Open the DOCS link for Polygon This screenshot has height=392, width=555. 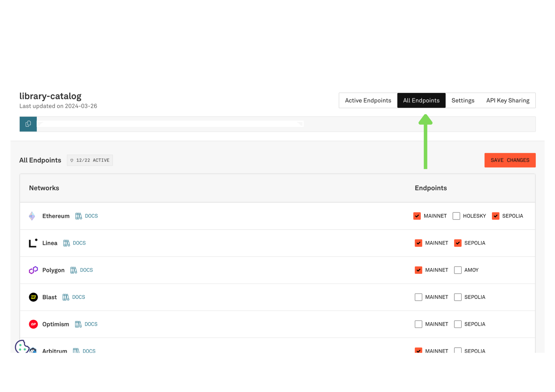(86, 270)
